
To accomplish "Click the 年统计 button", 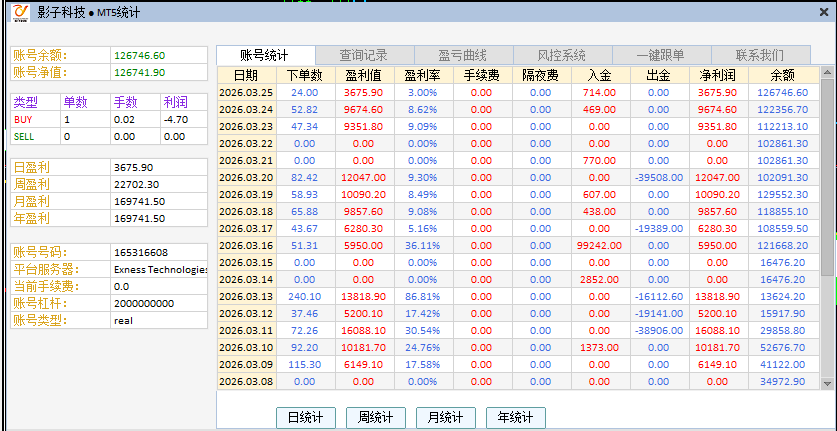I will click(x=516, y=418).
